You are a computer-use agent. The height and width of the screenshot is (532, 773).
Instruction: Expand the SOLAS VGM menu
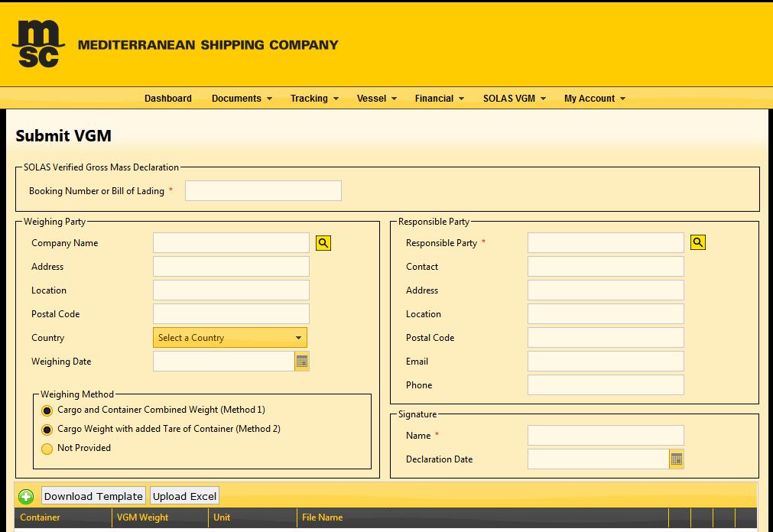tap(514, 98)
